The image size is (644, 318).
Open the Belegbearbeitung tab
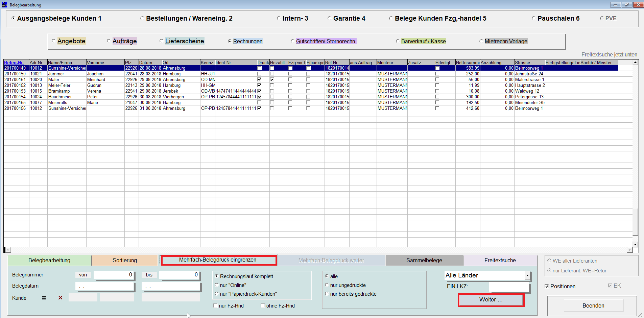pyautogui.click(x=49, y=260)
